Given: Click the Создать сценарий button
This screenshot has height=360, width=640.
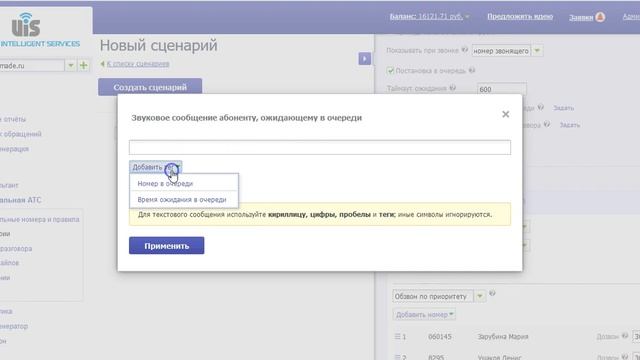Looking at the screenshot, I should (x=150, y=87).
